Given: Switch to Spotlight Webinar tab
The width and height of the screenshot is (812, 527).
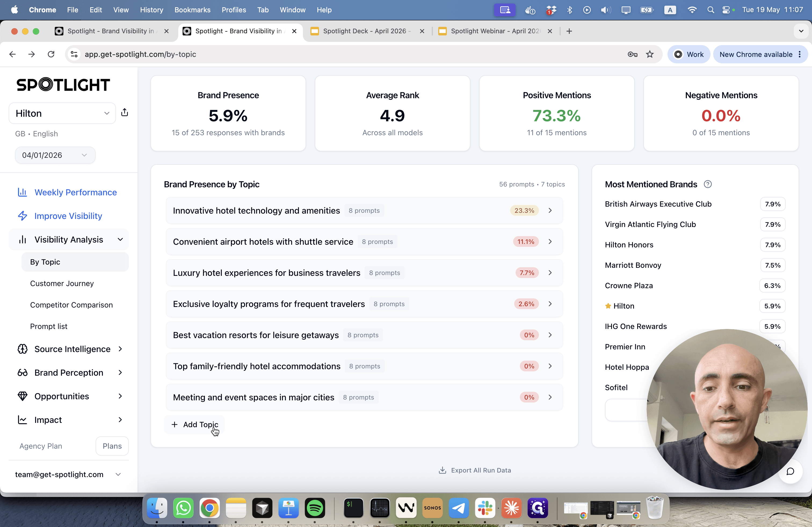Looking at the screenshot, I should coord(495,31).
